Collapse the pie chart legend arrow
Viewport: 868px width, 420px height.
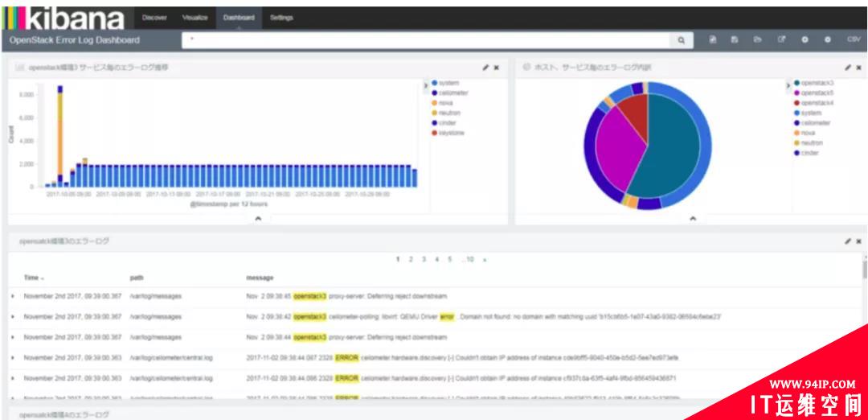coord(788,86)
